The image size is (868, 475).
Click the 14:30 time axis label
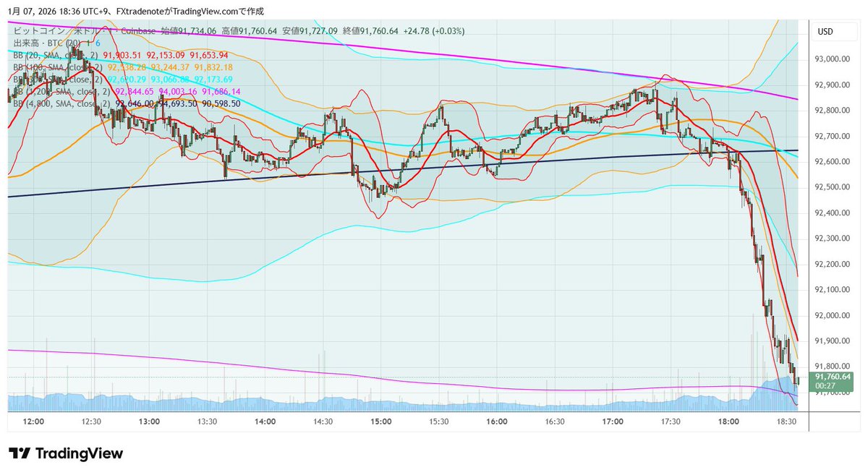pyautogui.click(x=323, y=421)
